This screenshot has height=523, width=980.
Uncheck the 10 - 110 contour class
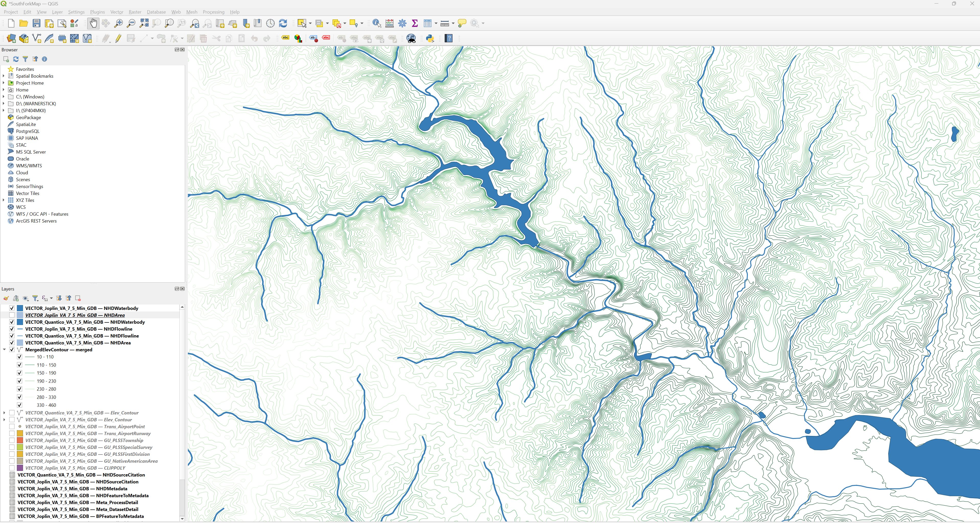(19, 357)
